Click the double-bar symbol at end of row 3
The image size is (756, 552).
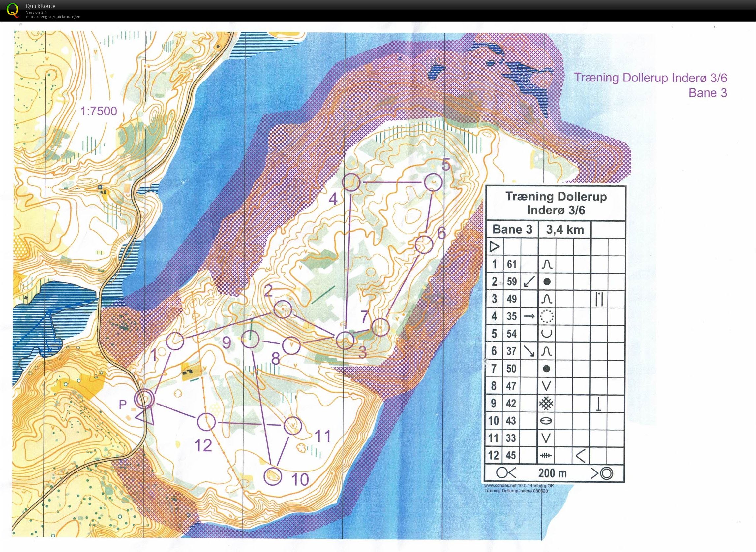tap(599, 299)
